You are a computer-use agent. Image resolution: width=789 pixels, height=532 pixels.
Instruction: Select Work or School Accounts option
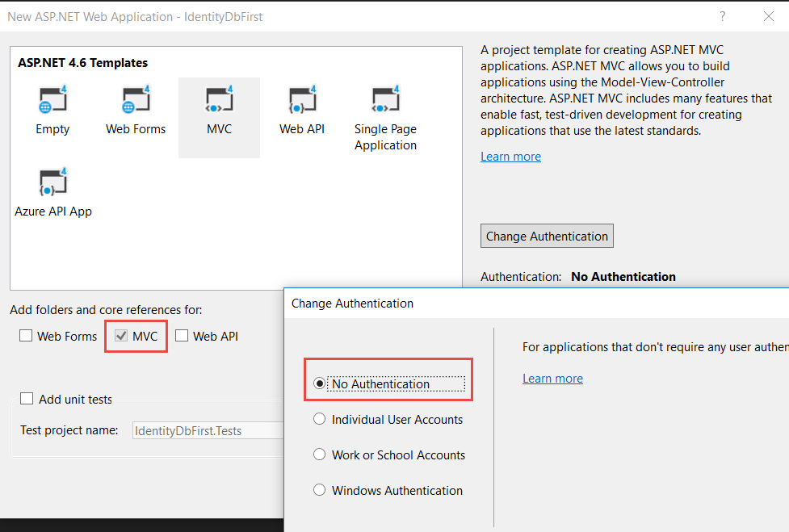point(319,455)
